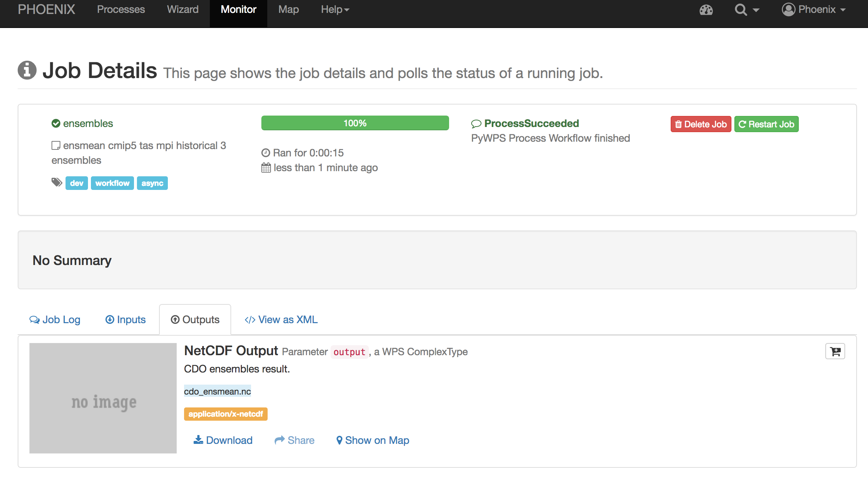
Task: Click the speech bubble icon by ProcessSucceeded
Action: point(476,124)
